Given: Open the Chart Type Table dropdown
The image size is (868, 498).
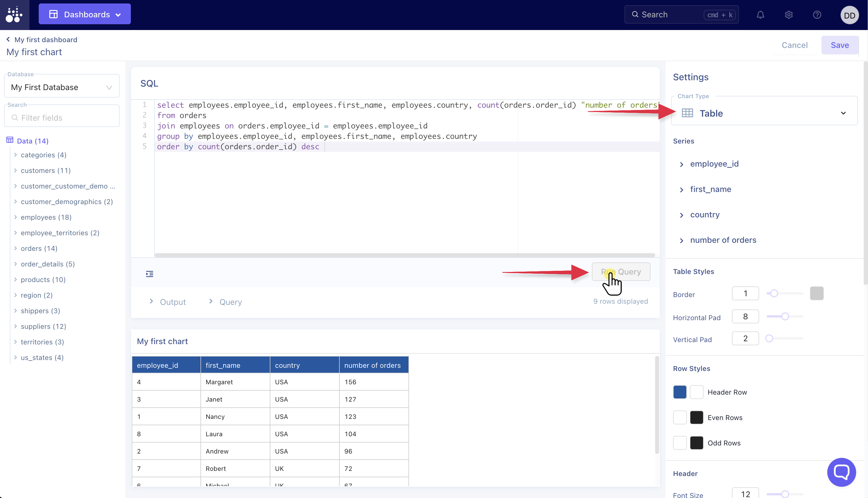Looking at the screenshot, I should click(764, 113).
